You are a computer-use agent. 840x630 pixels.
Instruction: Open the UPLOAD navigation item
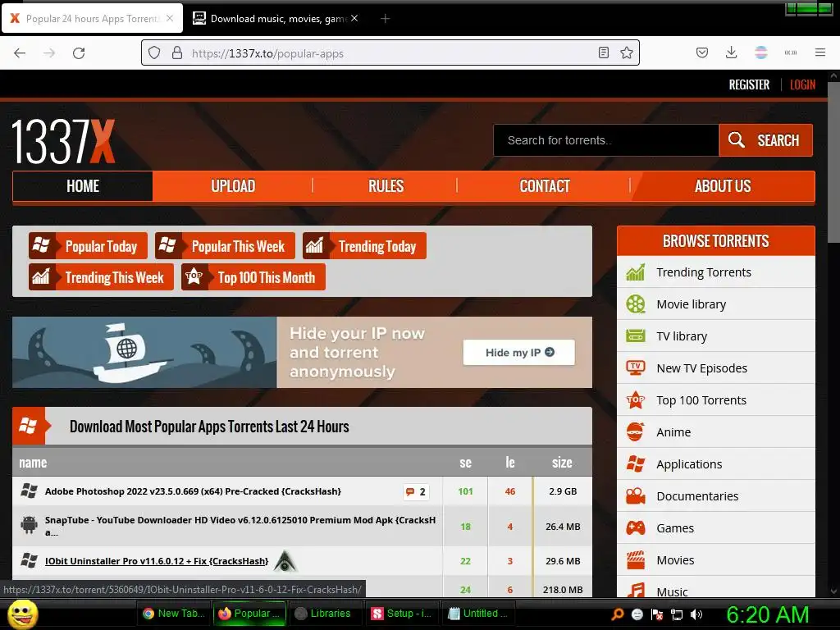tap(232, 186)
